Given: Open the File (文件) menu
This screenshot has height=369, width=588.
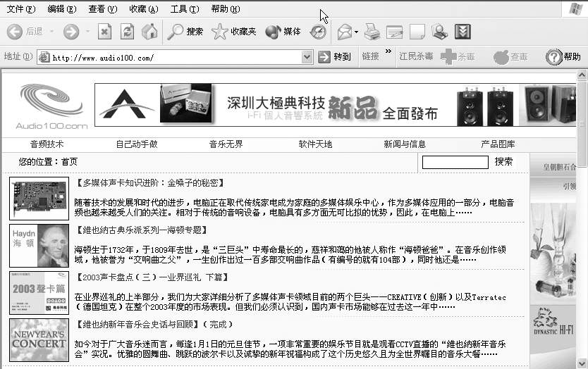Looking at the screenshot, I should pyautogui.click(x=21, y=9).
